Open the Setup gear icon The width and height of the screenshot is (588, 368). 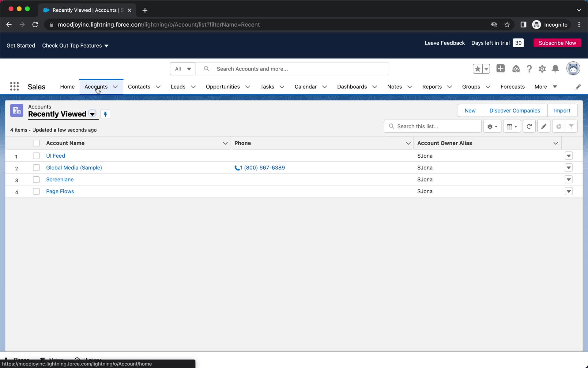542,69
